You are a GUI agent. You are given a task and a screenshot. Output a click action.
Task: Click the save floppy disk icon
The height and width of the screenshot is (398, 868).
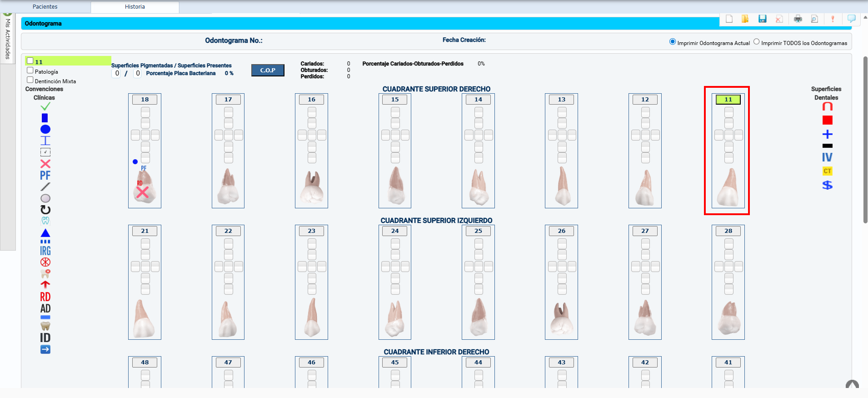(762, 19)
